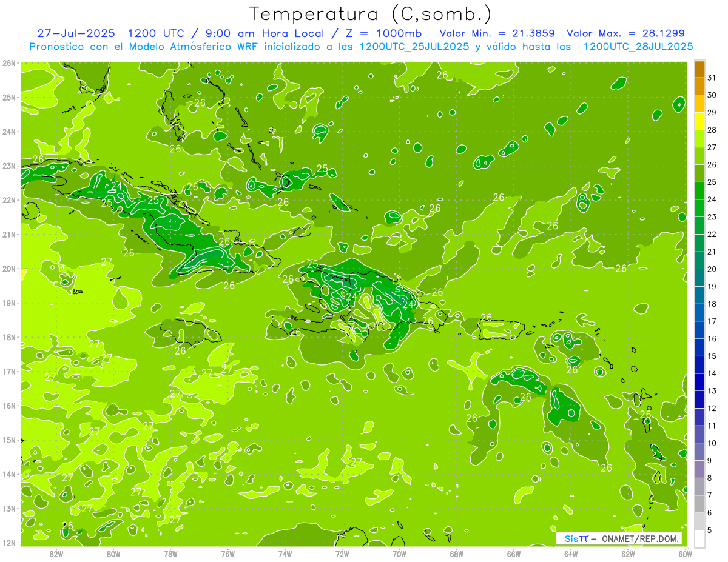The height and width of the screenshot is (562, 728).
Task: Select the "Z = 1000mb" level text
Action: click(x=385, y=33)
